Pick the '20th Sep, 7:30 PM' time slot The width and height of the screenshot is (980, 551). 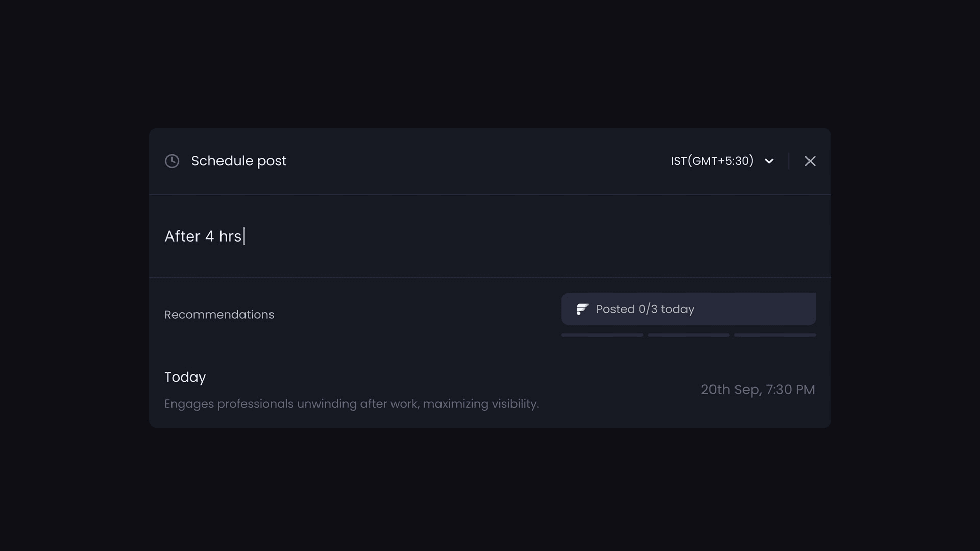tap(757, 390)
